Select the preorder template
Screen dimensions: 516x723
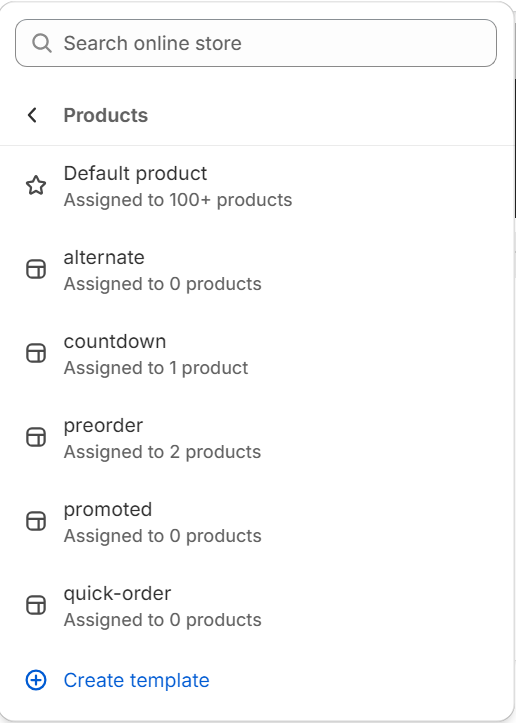click(256, 438)
